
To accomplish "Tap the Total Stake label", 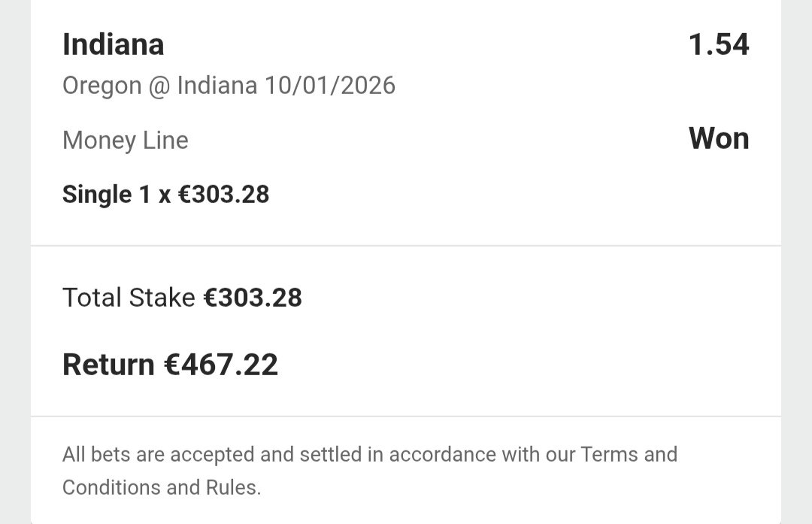I will (x=129, y=298).
